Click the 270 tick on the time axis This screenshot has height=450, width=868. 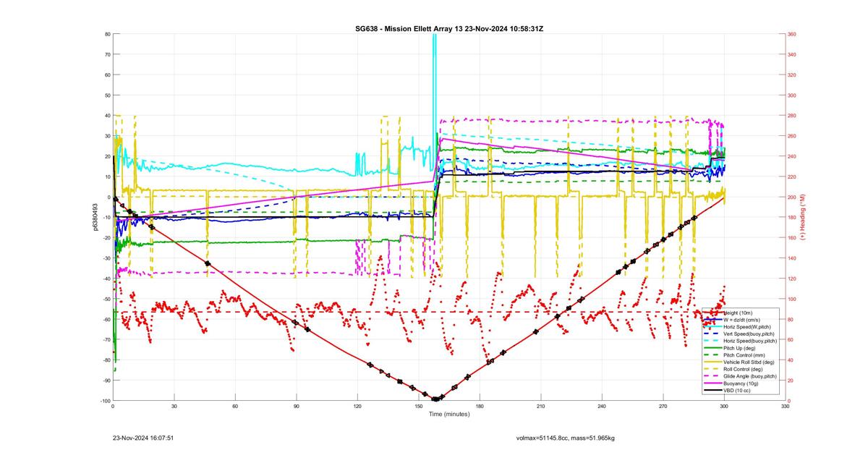(663, 407)
